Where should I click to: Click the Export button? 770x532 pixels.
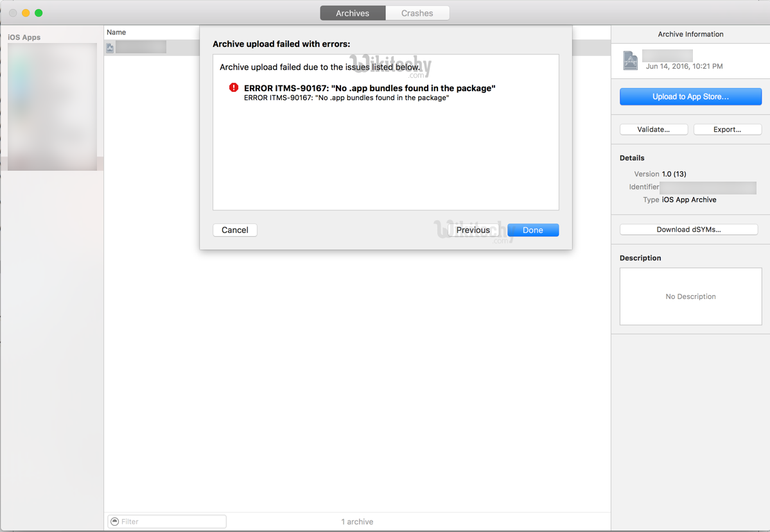pyautogui.click(x=727, y=130)
